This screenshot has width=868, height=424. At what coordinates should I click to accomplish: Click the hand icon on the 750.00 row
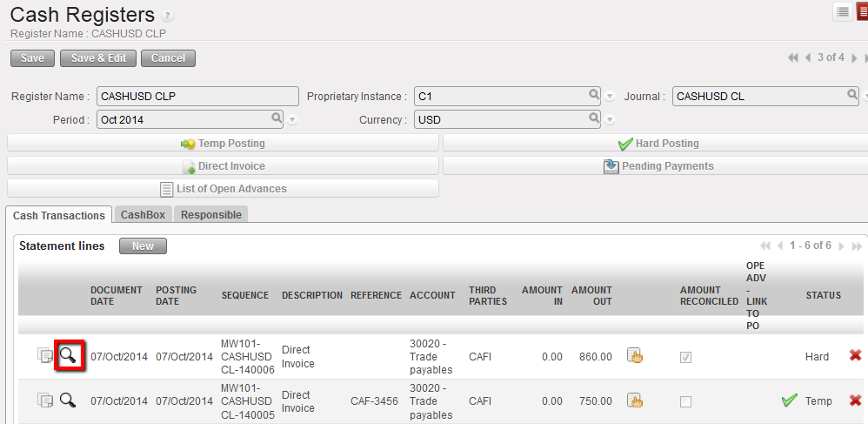pos(635,400)
